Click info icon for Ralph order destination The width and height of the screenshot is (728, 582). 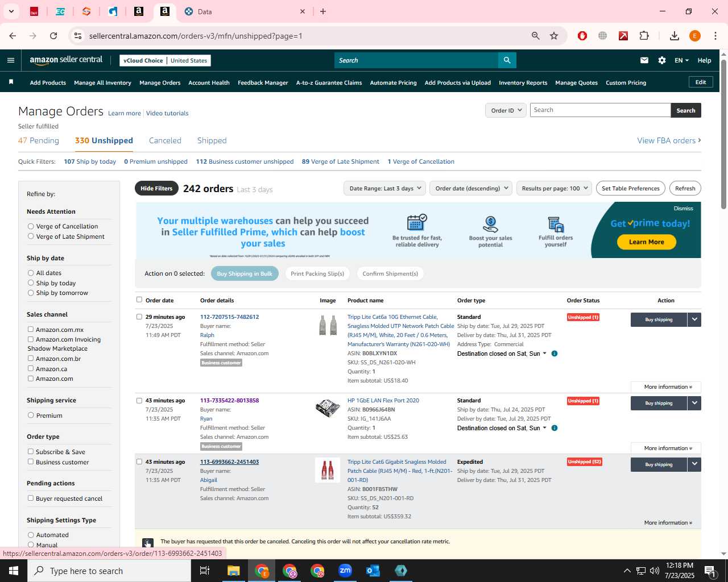pyautogui.click(x=555, y=354)
